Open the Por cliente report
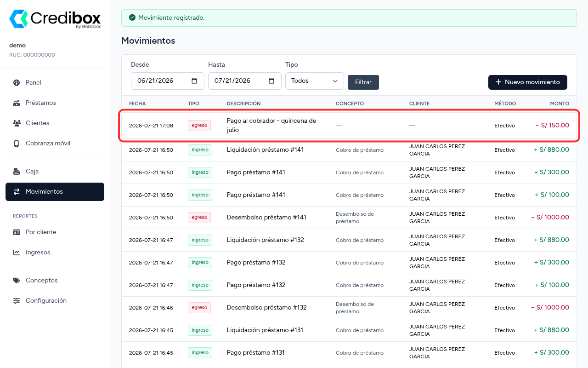The height and width of the screenshot is (368, 588). point(55,232)
